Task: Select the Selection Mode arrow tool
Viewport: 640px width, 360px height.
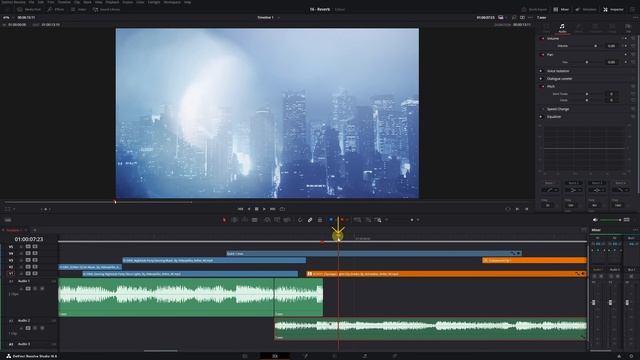Action: [x=224, y=220]
